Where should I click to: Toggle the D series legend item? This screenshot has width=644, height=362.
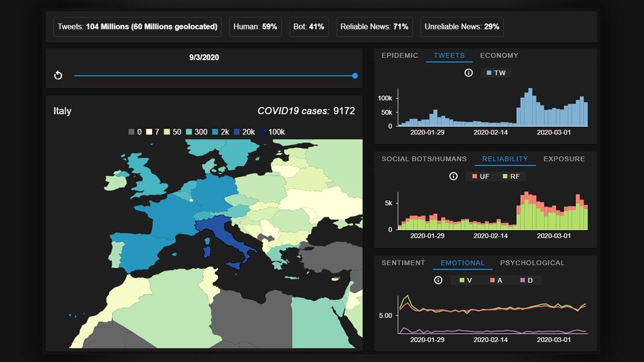click(x=526, y=280)
